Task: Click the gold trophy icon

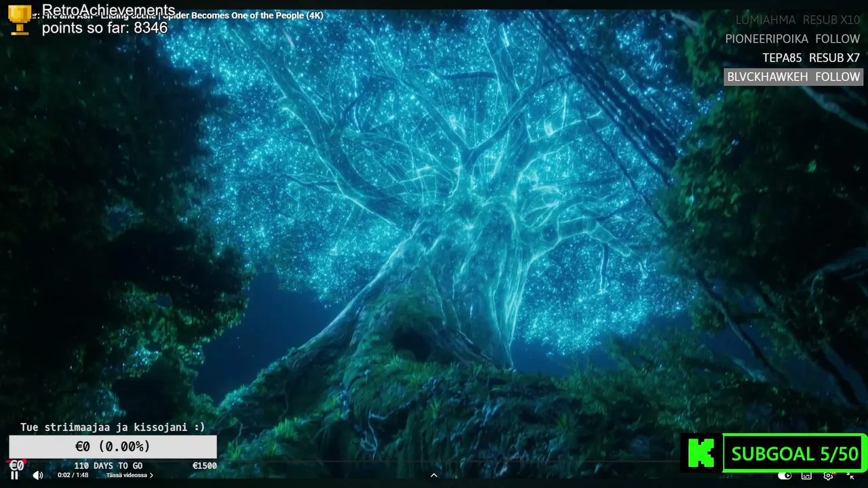Action: point(20,20)
